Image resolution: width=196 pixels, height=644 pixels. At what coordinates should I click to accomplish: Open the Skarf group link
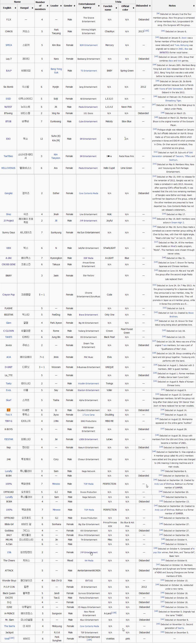(x=9, y=400)
